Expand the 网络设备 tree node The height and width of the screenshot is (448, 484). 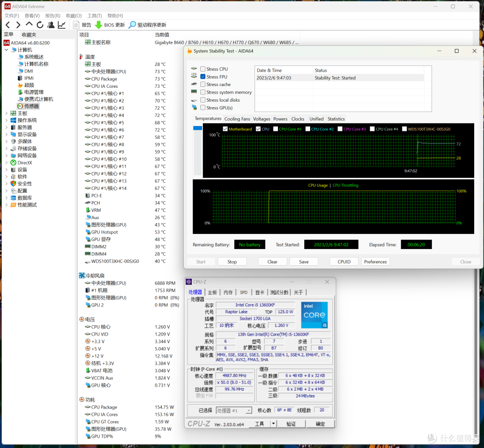[x=6, y=155]
